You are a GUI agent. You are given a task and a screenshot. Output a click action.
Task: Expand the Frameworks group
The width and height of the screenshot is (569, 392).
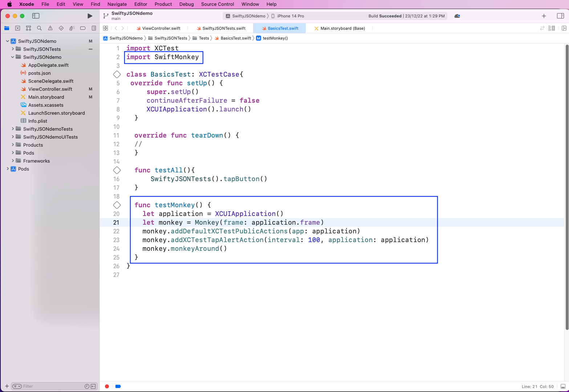(x=13, y=161)
